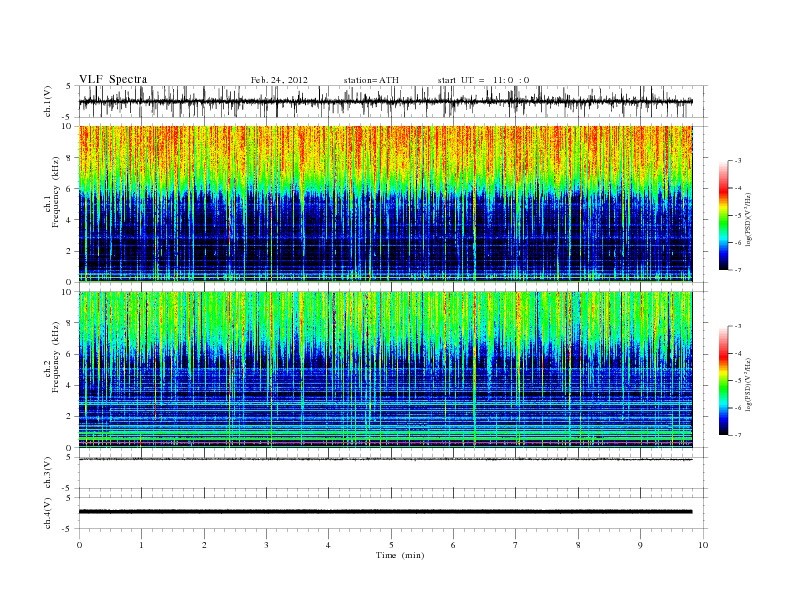Click time axis tick label "3"
The height and width of the screenshot is (612, 792).
point(266,545)
